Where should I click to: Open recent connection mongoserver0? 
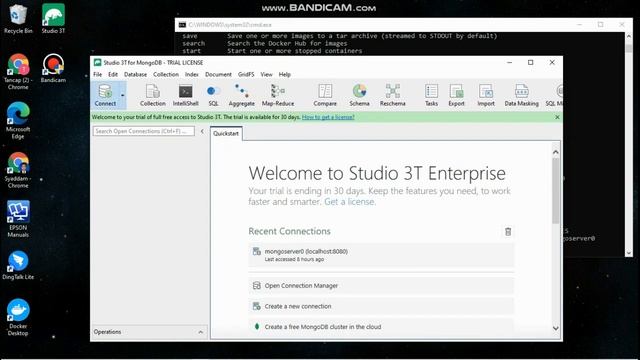(x=381, y=255)
